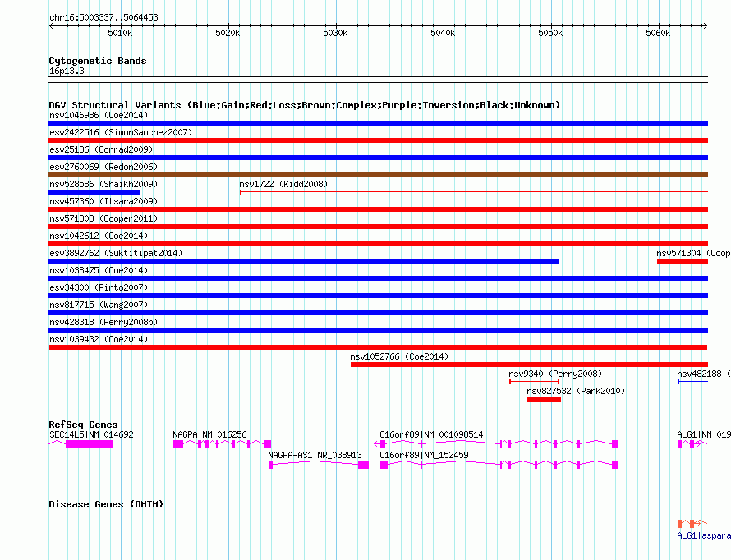Select the esv2760069 (Redon2006) label
This screenshot has width=731, height=560.
tap(103, 167)
